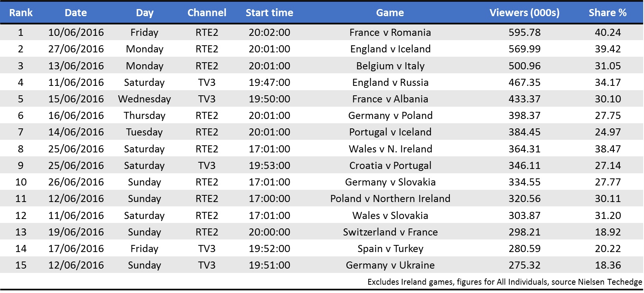Click the Game column header
This screenshot has height=293, width=644.
coord(390,13)
